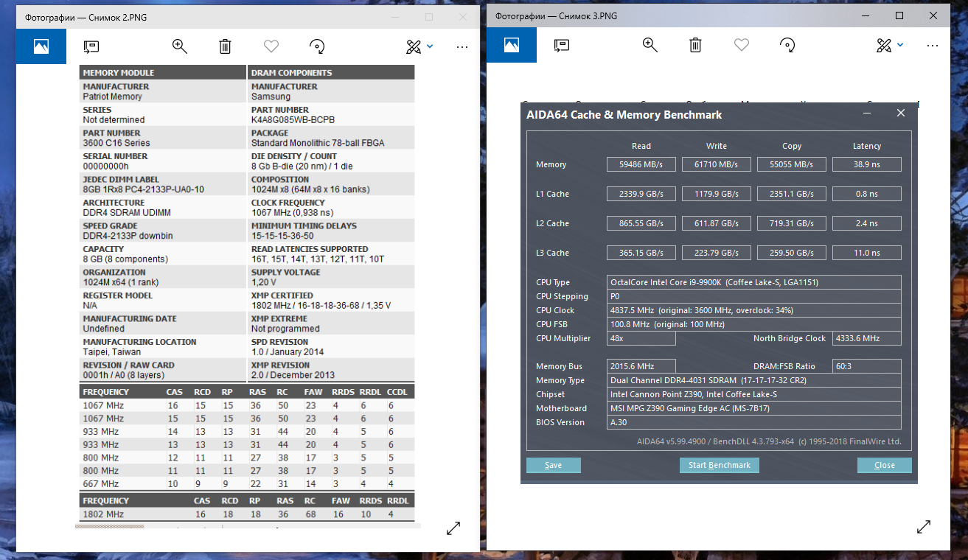Screen dimensions: 968x560
Task: Rotate the image in Снимок 3 window
Action: pos(787,45)
